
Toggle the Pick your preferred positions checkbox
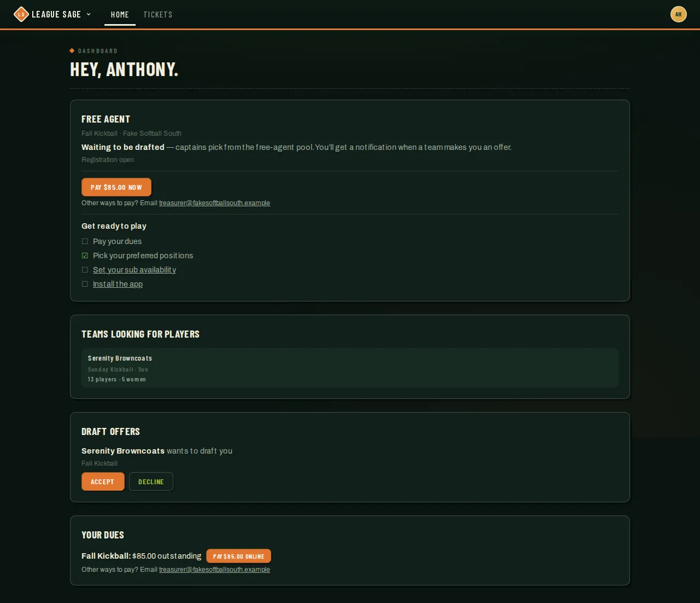pos(85,256)
